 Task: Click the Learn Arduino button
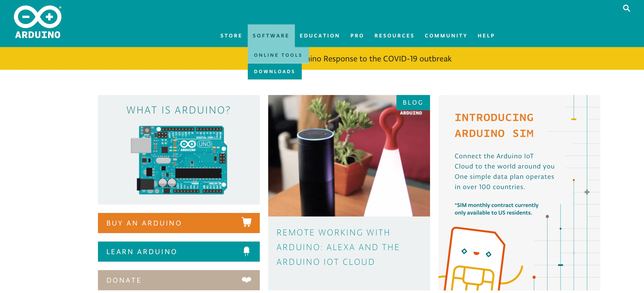tap(179, 252)
